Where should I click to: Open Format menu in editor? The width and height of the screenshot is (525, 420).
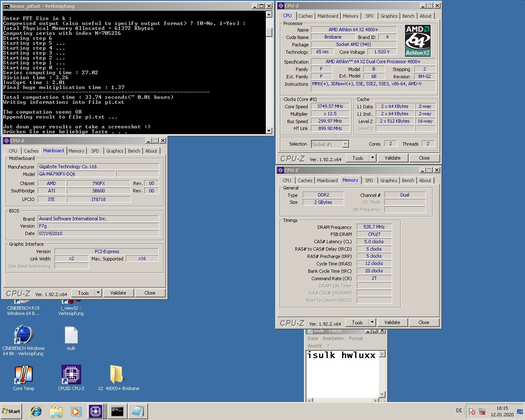pyautogui.click(x=356, y=338)
